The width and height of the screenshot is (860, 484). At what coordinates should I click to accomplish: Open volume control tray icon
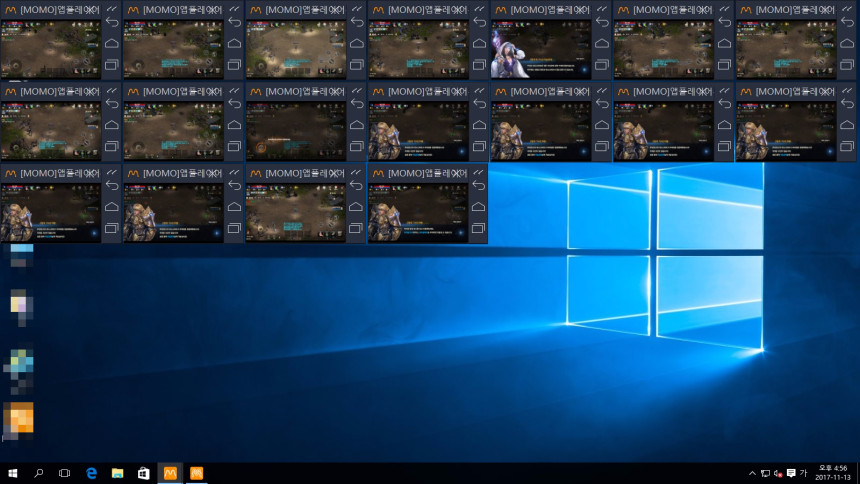click(778, 473)
